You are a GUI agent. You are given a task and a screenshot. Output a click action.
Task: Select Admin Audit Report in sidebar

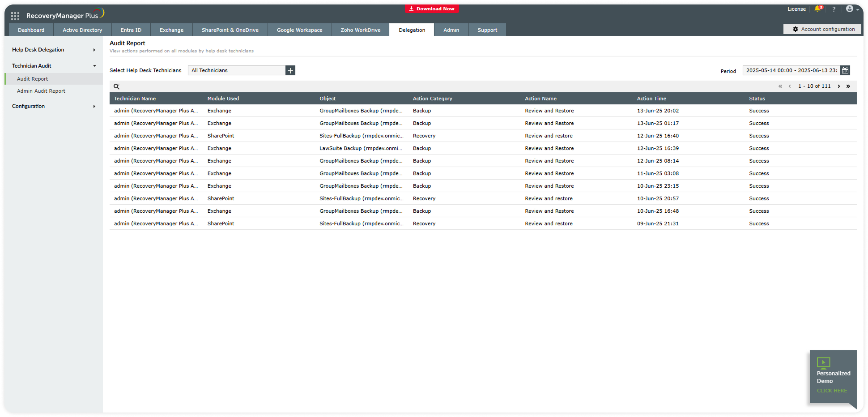coord(41,91)
